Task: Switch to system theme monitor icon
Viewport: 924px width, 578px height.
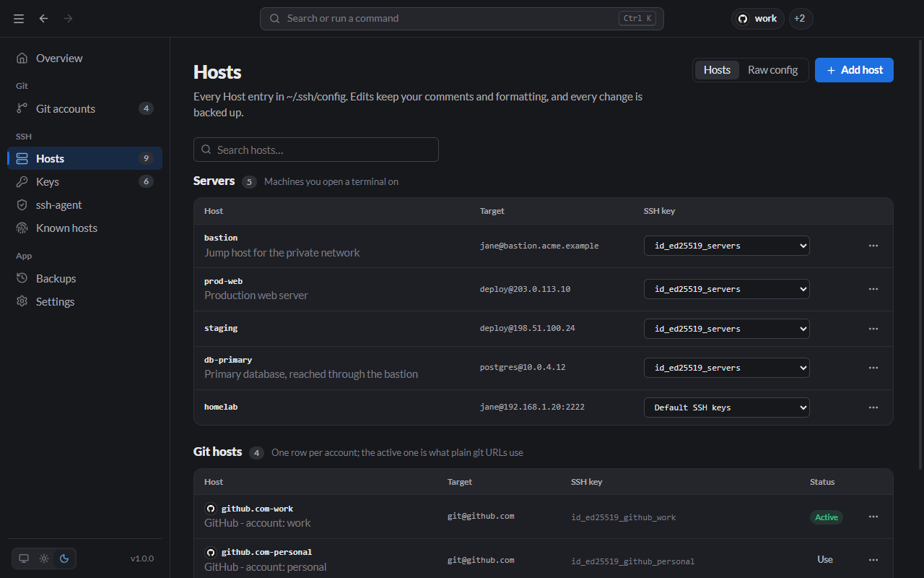Action: tap(24, 558)
